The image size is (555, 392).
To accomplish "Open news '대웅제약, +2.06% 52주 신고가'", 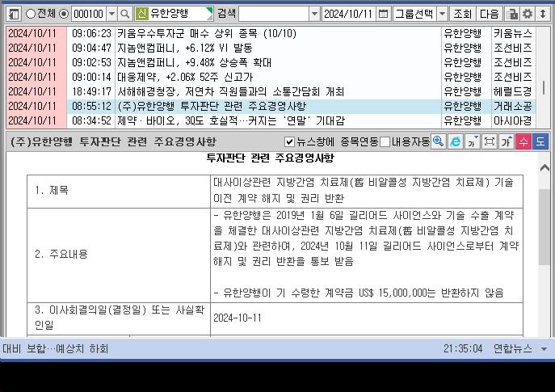I will coord(185,78).
